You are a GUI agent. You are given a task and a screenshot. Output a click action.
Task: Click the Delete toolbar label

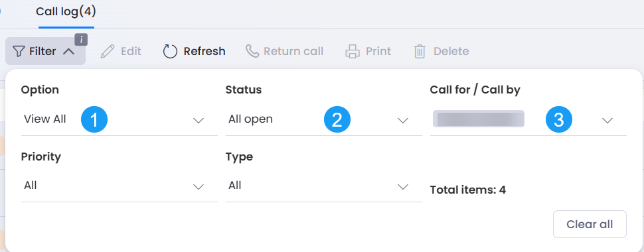tap(451, 51)
